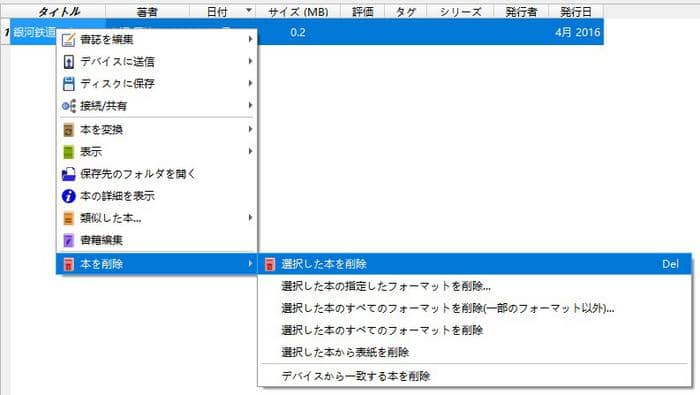
Task: Expand the 表示 submenu arrow
Action: (x=250, y=151)
